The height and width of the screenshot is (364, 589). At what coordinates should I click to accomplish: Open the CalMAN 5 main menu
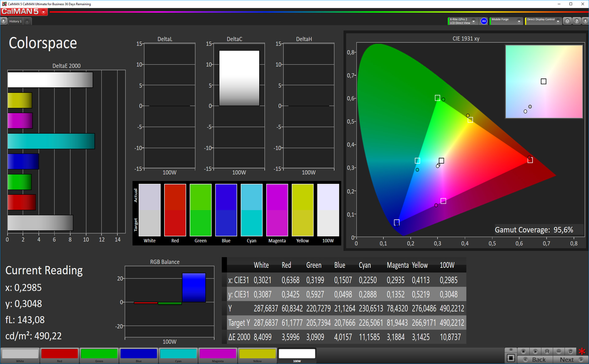point(24,12)
